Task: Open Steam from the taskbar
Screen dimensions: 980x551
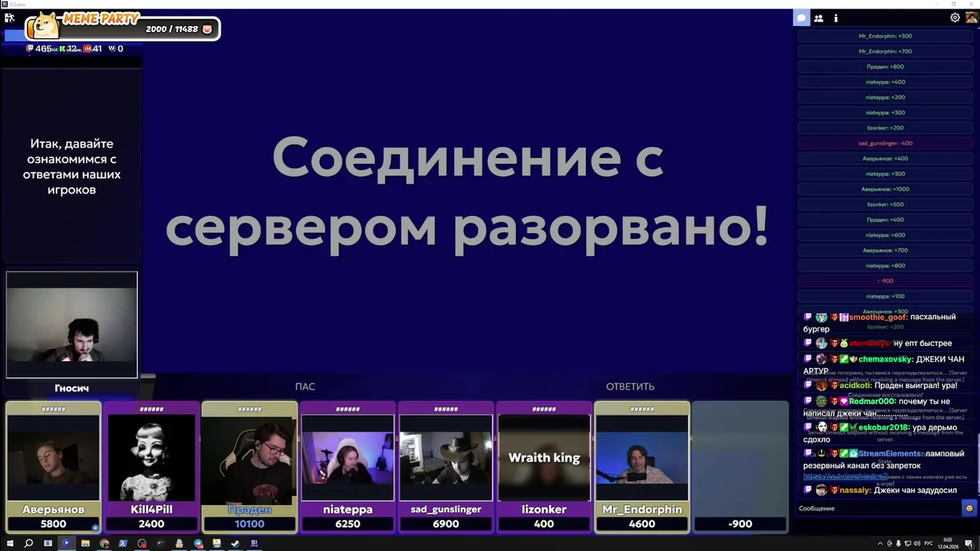Action: pyautogui.click(x=235, y=543)
